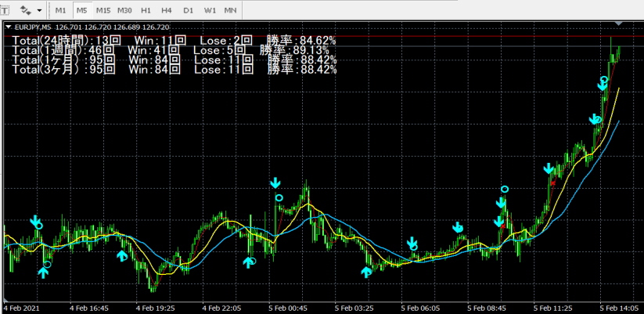The image size is (644, 314).
Task: Open the chart menu triangle beside EURJPY,M5
Action: point(8,27)
